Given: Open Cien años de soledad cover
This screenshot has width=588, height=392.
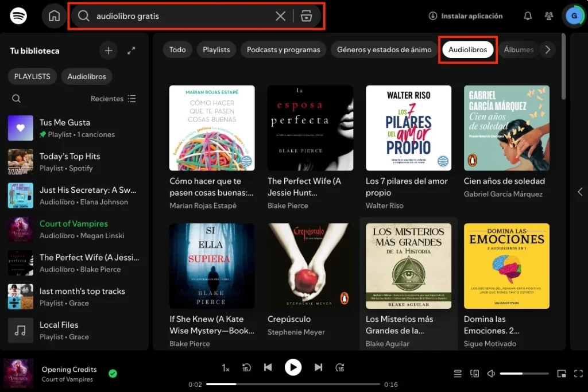Looking at the screenshot, I should [506, 128].
